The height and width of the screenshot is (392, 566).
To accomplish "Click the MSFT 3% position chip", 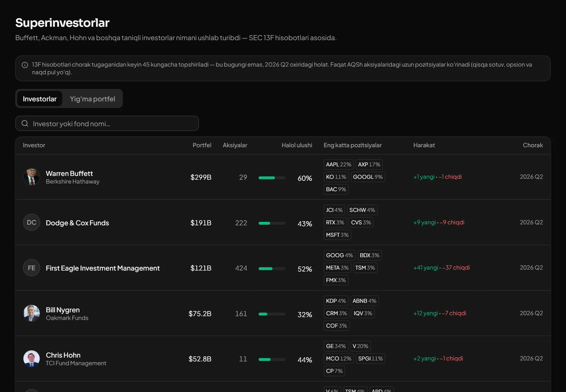I will point(337,235).
